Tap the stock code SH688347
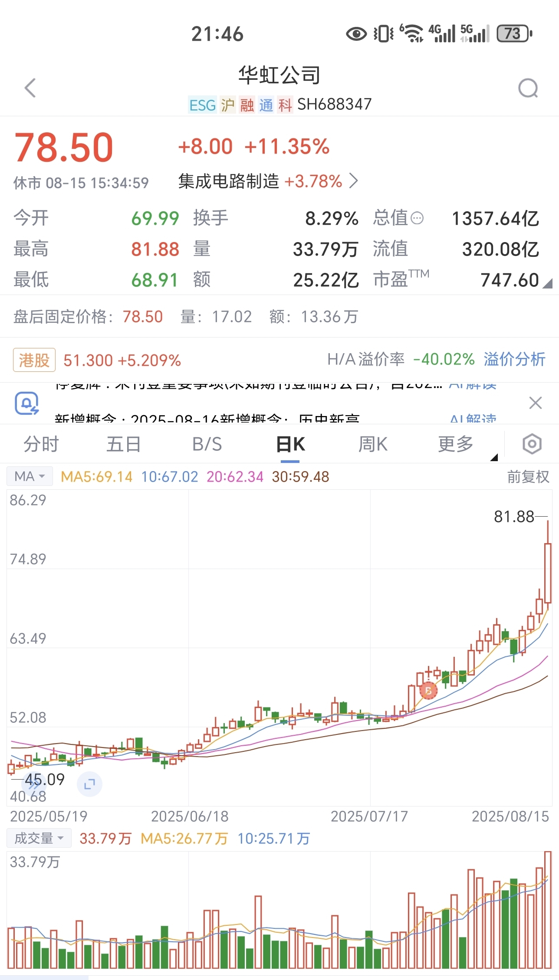Image resolution: width=559 pixels, height=980 pixels. point(334,104)
